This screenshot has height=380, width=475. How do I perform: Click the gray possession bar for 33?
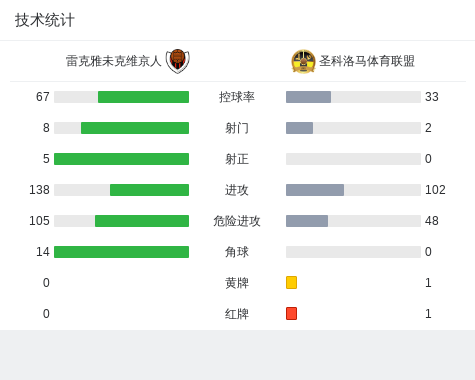[308, 97]
